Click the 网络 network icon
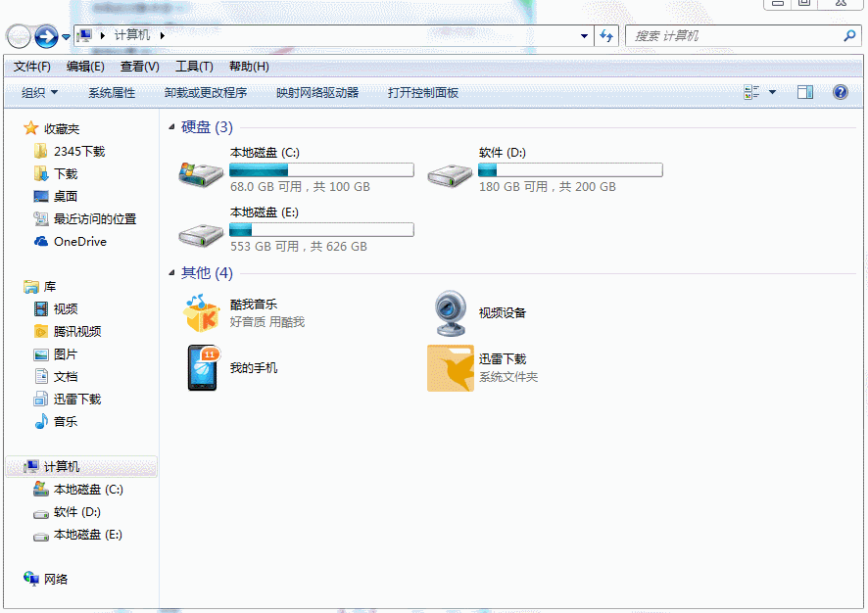The width and height of the screenshot is (868, 613). pos(31,579)
